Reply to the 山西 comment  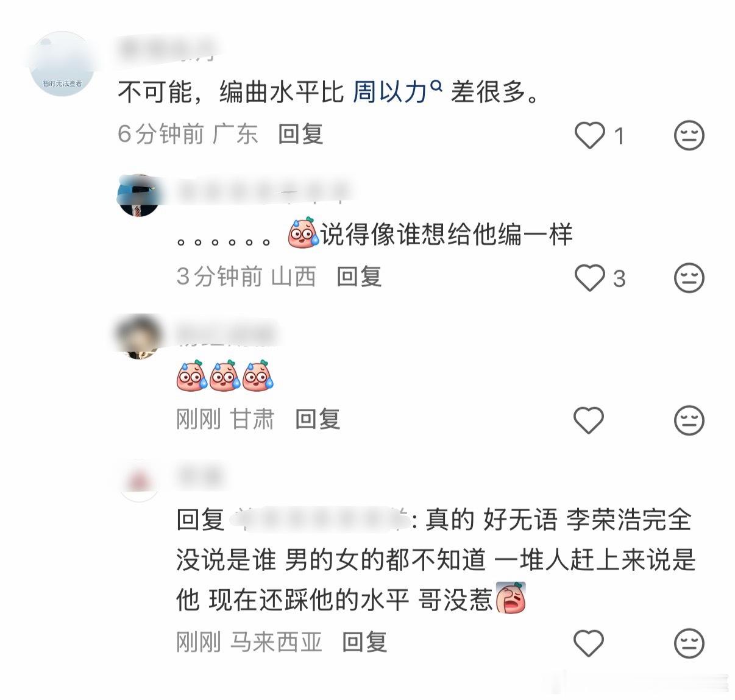click(x=359, y=277)
